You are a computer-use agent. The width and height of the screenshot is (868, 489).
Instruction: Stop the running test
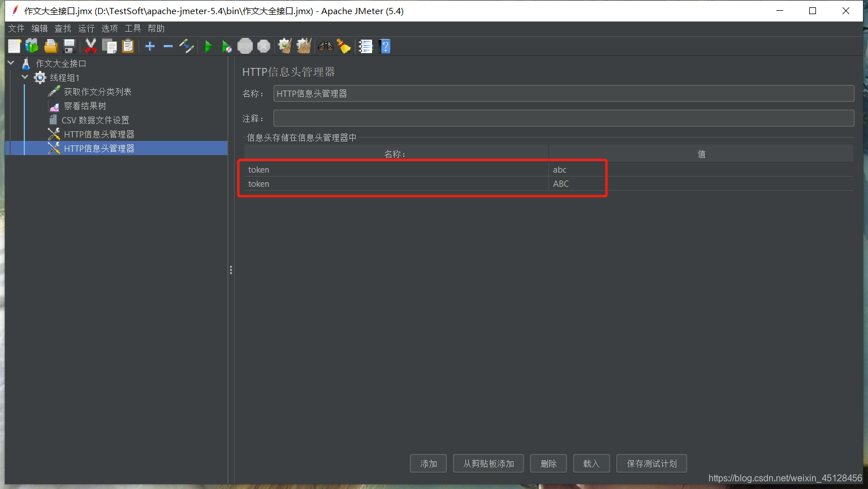245,46
